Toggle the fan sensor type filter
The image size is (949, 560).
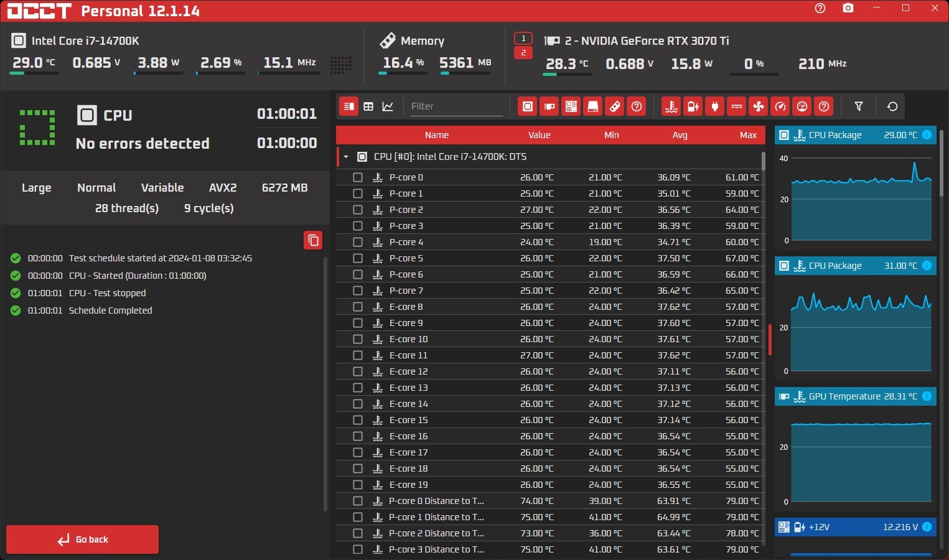click(759, 106)
